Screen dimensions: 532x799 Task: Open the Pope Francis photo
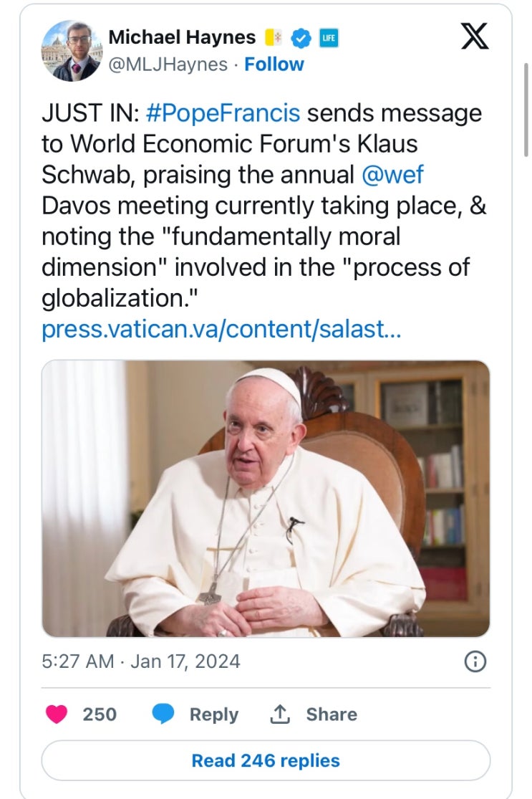pos(266,498)
